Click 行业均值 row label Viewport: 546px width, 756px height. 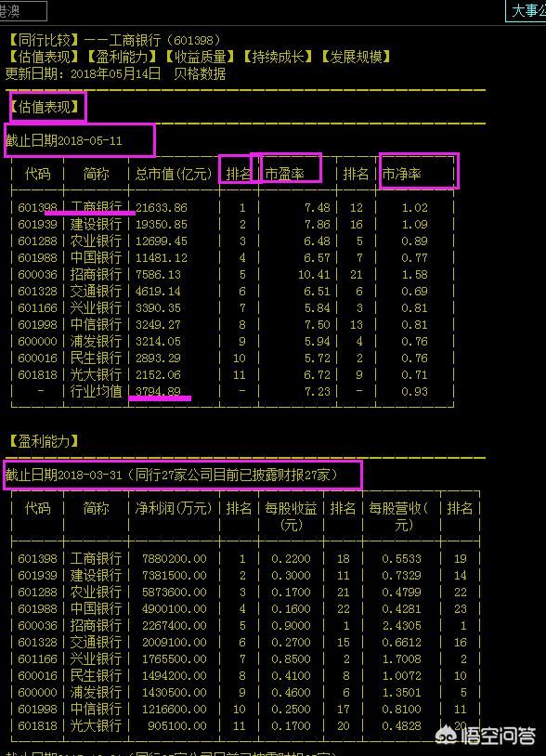(96, 391)
